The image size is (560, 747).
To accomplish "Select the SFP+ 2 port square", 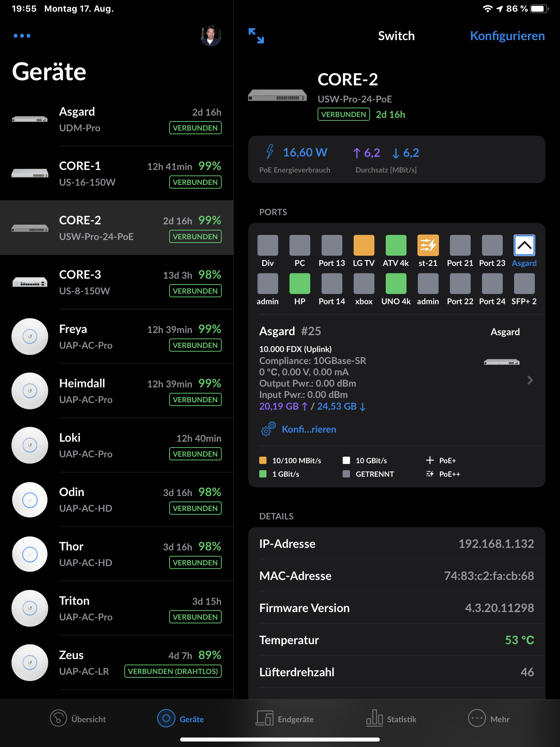I will pos(524,283).
